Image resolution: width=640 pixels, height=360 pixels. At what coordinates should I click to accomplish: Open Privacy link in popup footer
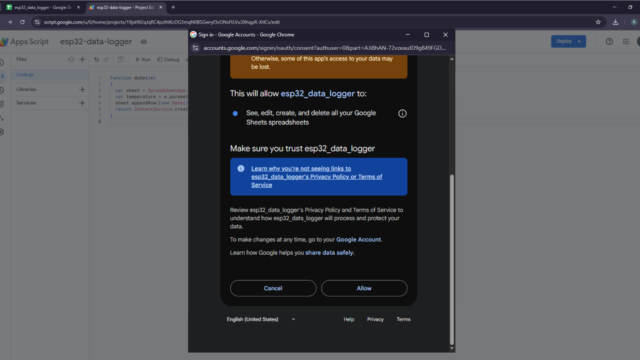point(375,319)
